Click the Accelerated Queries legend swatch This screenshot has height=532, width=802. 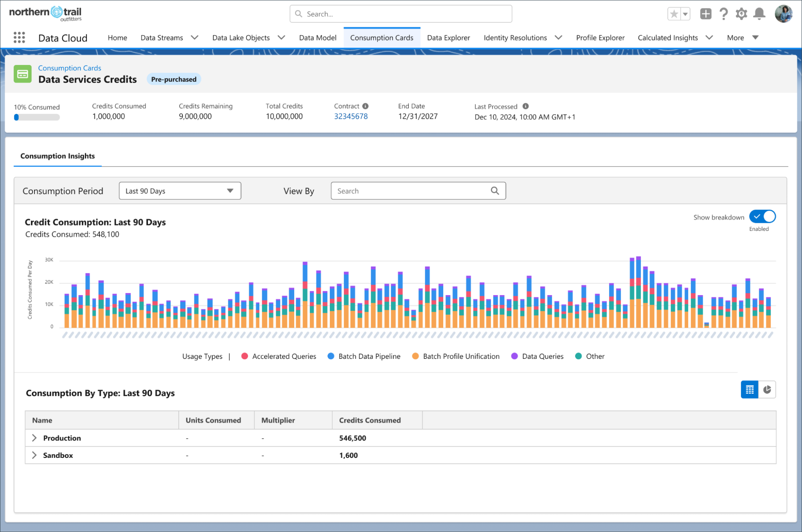click(x=244, y=356)
